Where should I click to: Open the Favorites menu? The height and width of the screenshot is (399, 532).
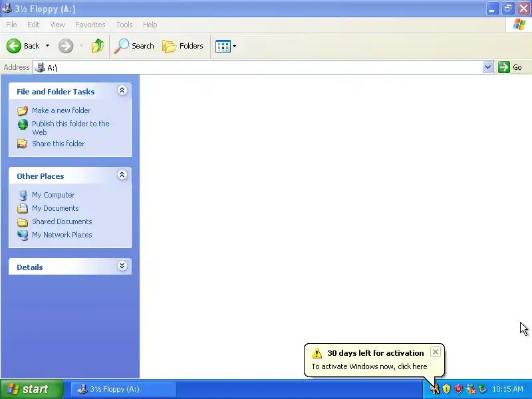[90, 25]
